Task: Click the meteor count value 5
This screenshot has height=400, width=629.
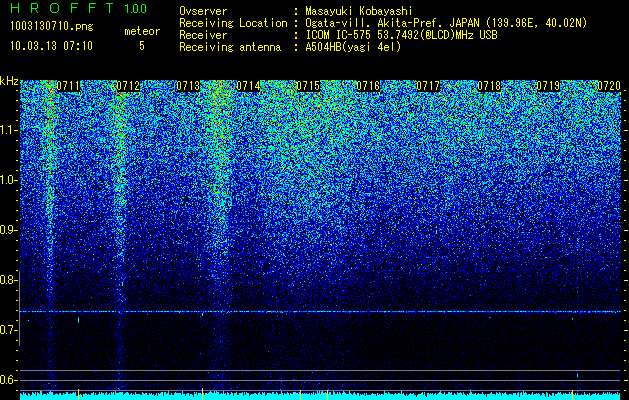Action: pos(142,46)
